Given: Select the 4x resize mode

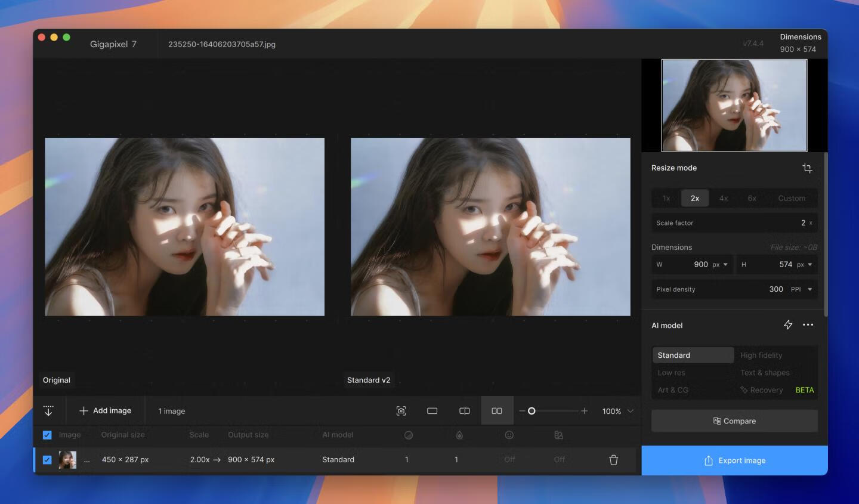Looking at the screenshot, I should coord(724,198).
